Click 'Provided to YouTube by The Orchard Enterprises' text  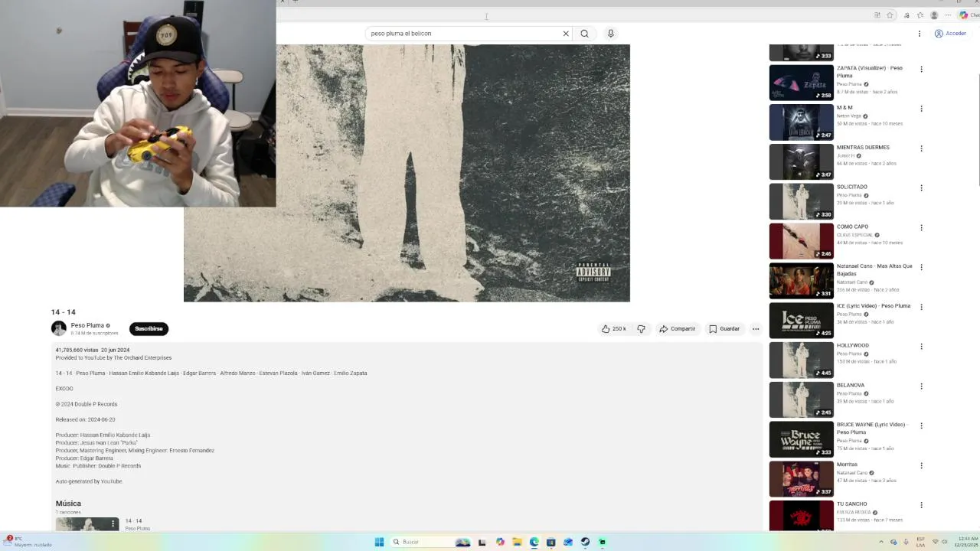point(113,357)
